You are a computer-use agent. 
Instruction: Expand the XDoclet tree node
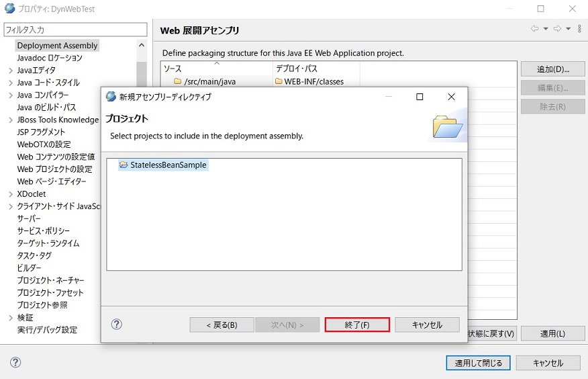pos(10,194)
